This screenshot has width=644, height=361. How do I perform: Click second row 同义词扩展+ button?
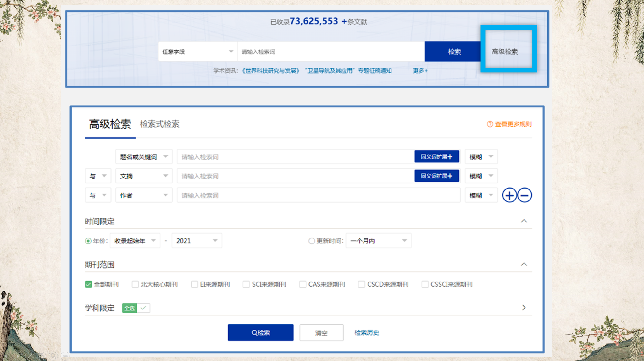coord(436,176)
